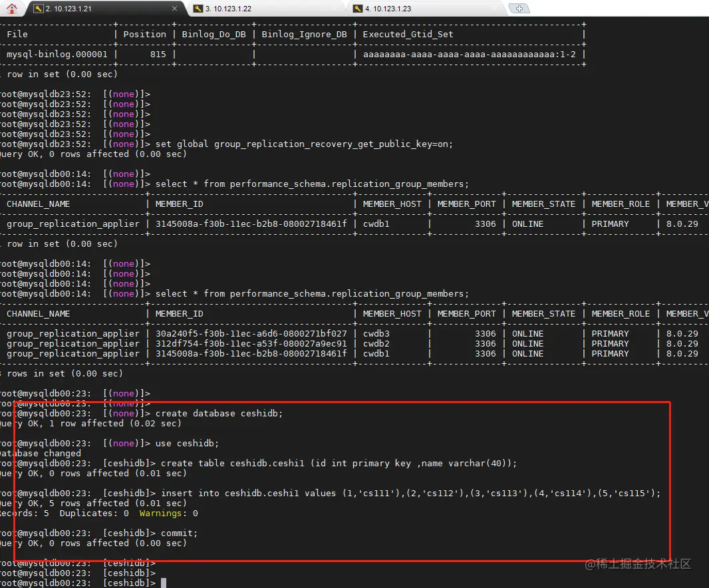Click version 8.0.29 in the cwdb2 row

(x=682, y=344)
